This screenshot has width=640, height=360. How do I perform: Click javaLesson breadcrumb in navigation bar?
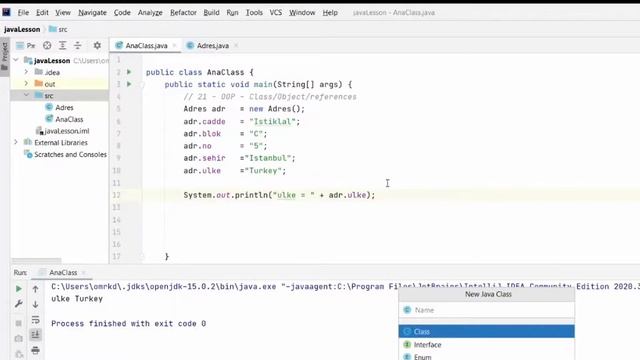[x=22, y=29]
